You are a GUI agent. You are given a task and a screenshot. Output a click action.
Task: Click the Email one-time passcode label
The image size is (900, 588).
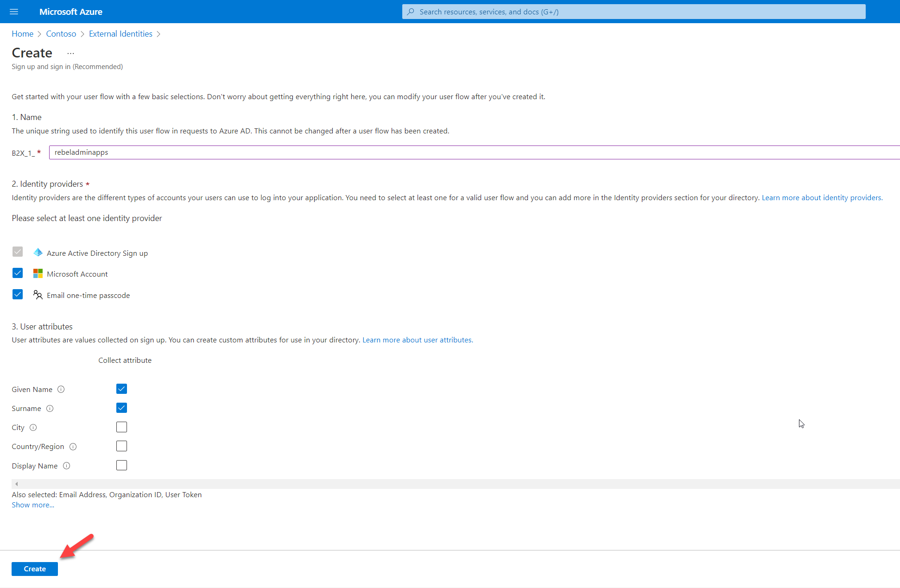click(88, 296)
